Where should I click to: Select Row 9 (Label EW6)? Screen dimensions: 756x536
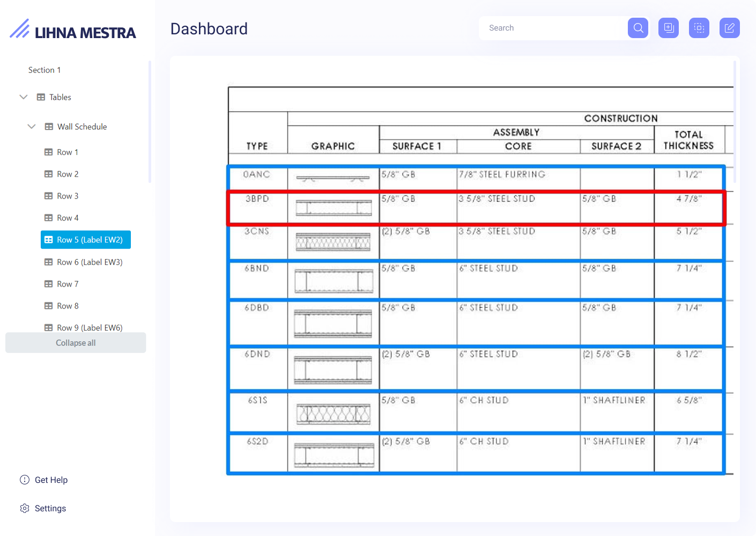89,327
